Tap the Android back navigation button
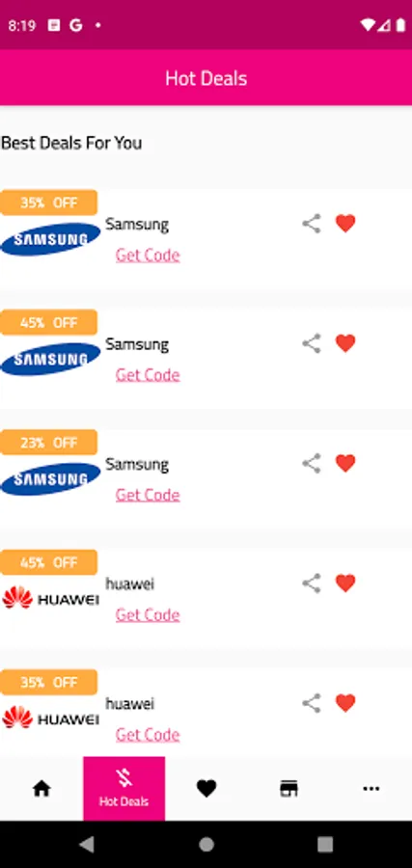Viewport: 412px width, 868px height. click(87, 844)
